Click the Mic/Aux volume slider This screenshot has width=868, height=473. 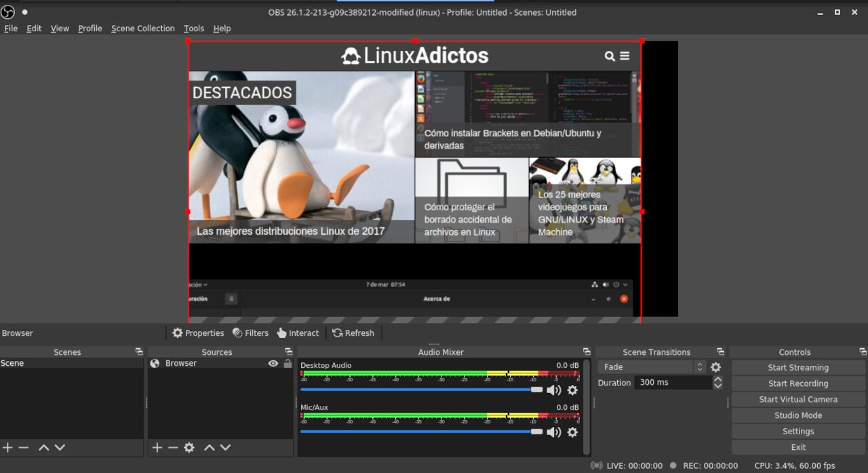coord(421,432)
